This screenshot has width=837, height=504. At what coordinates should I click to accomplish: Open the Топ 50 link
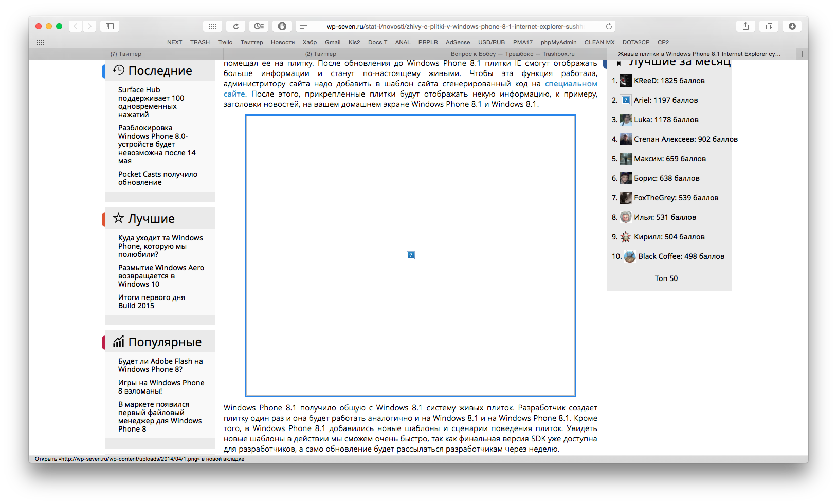(666, 278)
